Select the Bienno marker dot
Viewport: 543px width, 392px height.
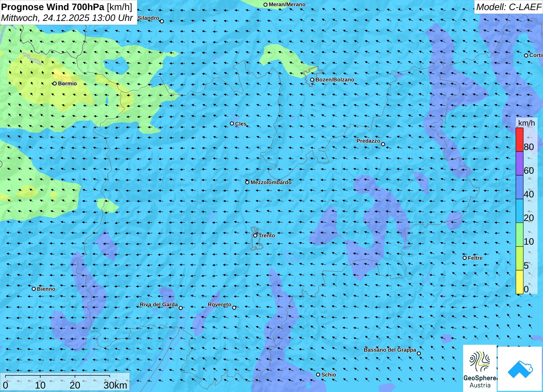point(34,289)
